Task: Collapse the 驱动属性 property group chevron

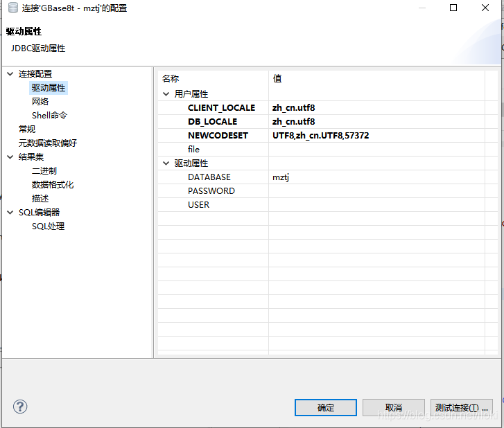Action: click(x=166, y=163)
